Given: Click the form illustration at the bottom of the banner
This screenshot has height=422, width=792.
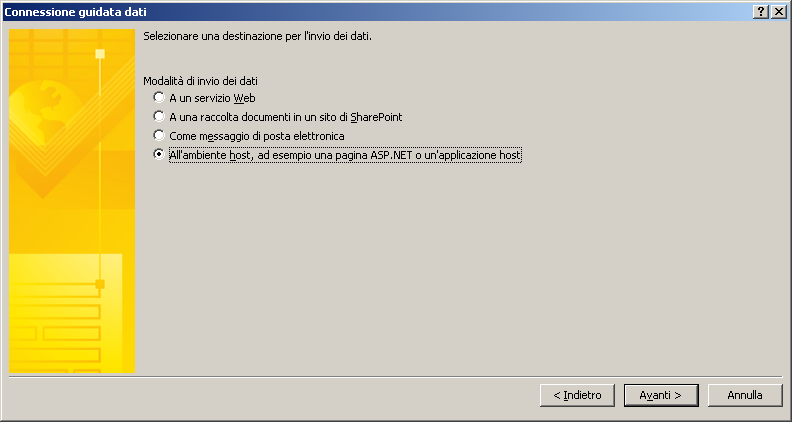Looking at the screenshot, I should (x=66, y=313).
